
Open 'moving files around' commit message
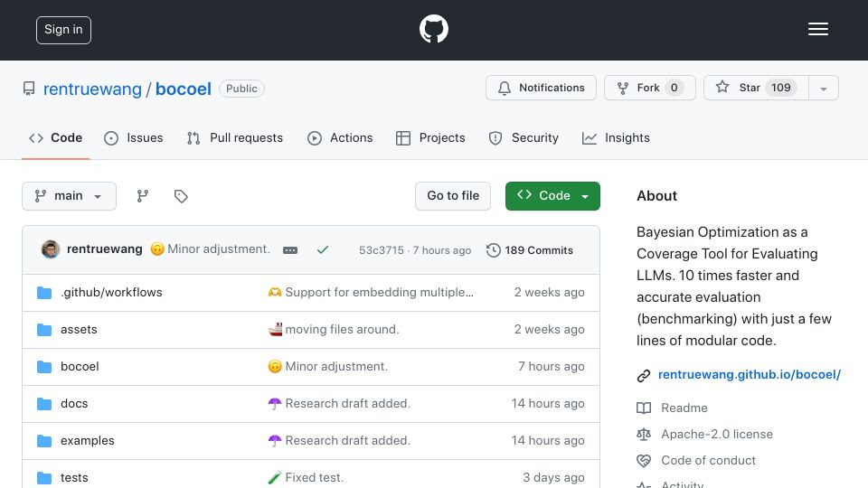(x=342, y=329)
